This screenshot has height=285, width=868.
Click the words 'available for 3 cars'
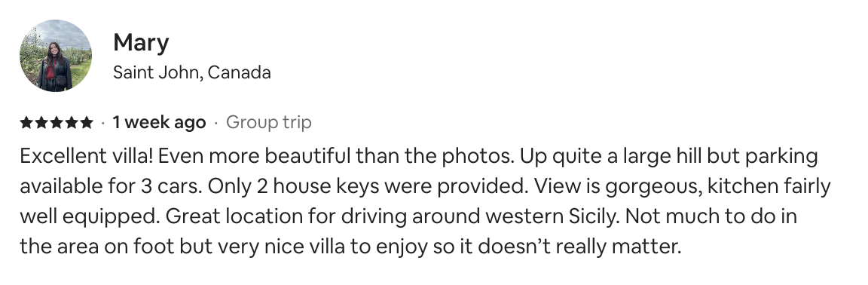click(x=111, y=186)
